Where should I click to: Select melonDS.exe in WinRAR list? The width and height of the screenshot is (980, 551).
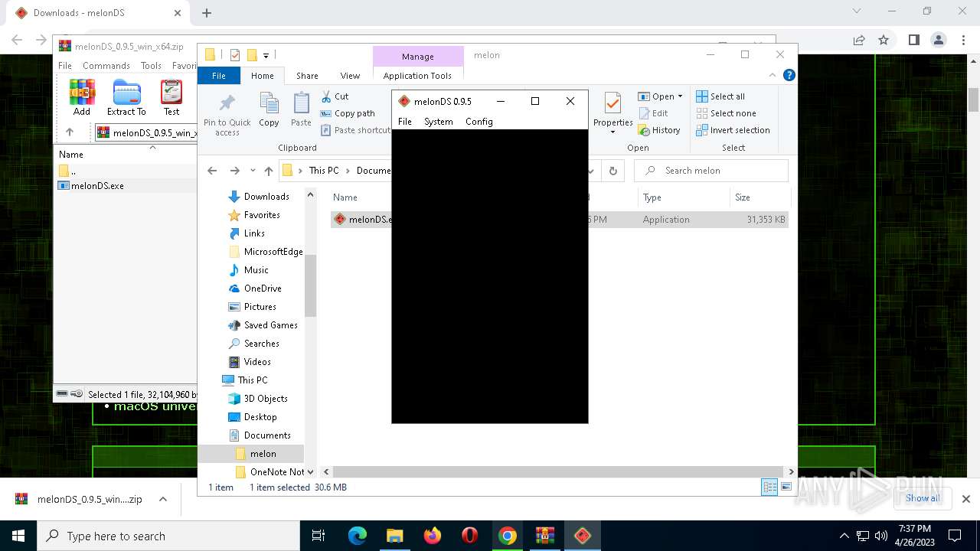tap(92, 186)
